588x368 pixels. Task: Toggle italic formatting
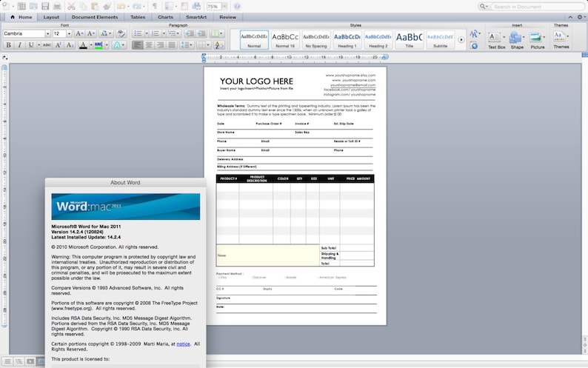(x=19, y=45)
